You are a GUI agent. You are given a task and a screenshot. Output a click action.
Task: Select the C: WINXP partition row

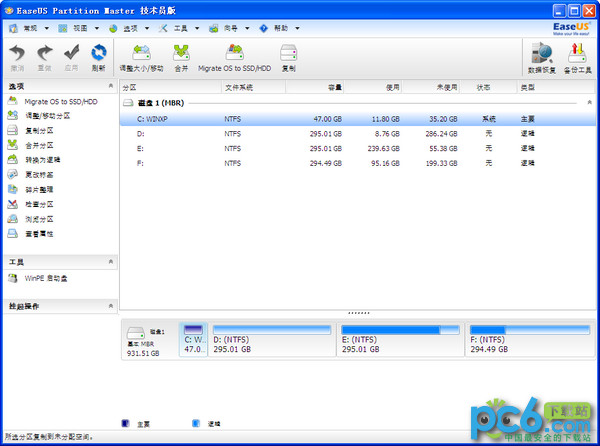[x=358, y=119]
